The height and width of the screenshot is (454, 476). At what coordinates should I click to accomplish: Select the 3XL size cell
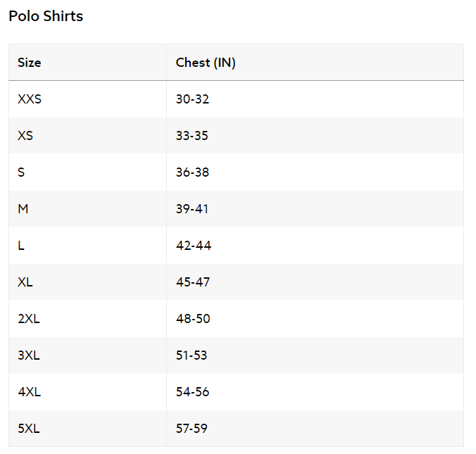pyautogui.click(x=29, y=355)
